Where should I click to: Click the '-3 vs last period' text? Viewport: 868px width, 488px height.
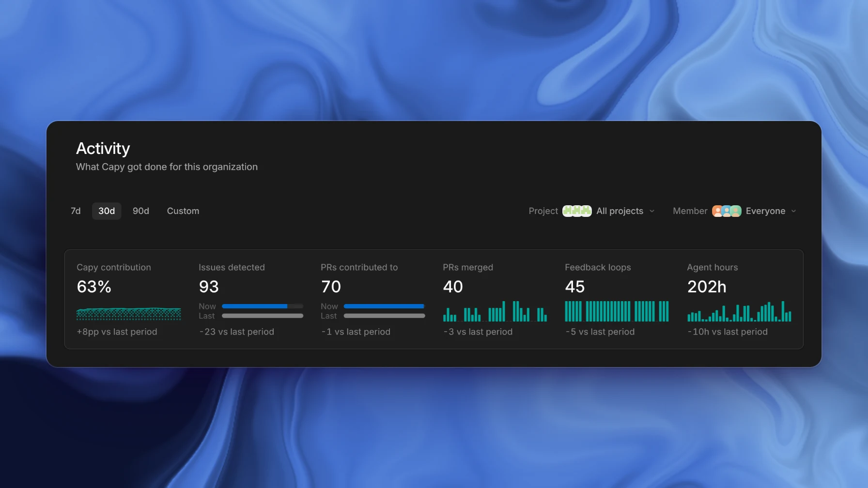[x=478, y=332]
